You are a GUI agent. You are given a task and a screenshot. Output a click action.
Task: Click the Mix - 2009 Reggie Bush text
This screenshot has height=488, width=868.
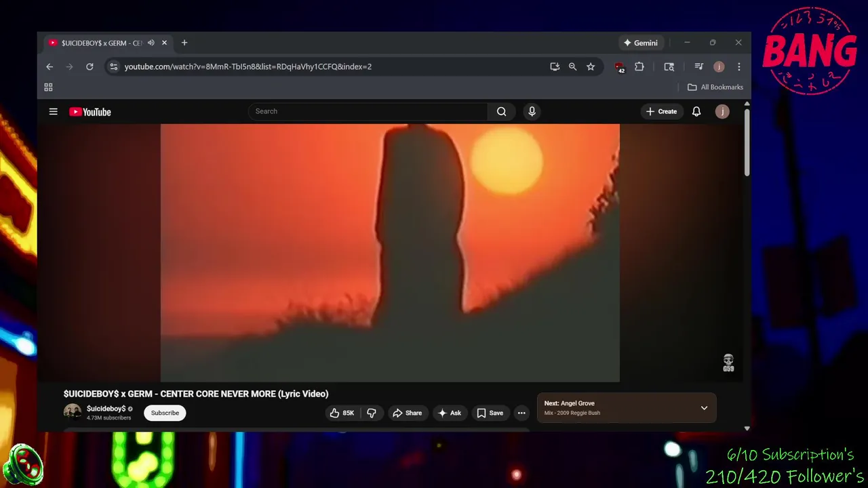coord(572,413)
